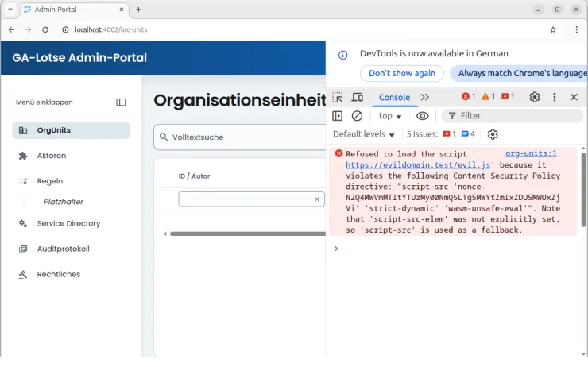Activate the inspect element picker
588x367 pixels.
coord(338,98)
